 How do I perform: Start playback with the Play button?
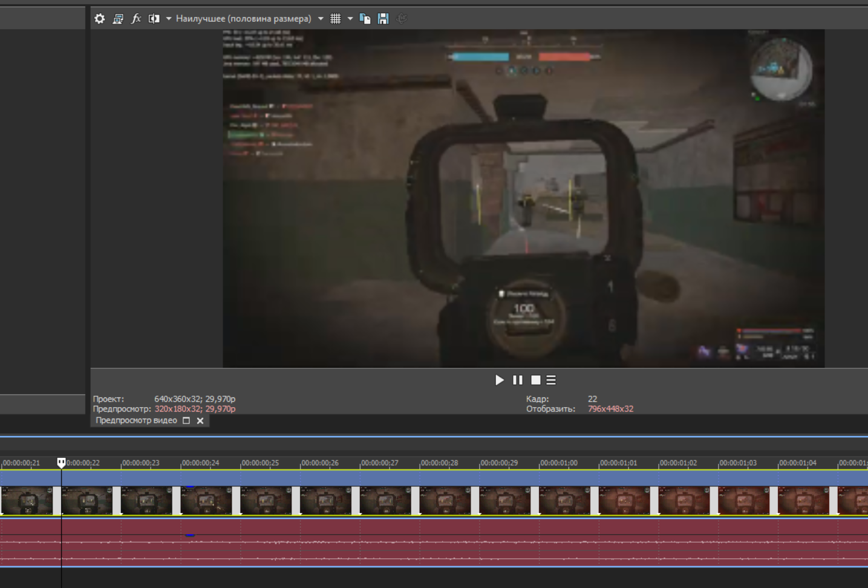(x=500, y=380)
